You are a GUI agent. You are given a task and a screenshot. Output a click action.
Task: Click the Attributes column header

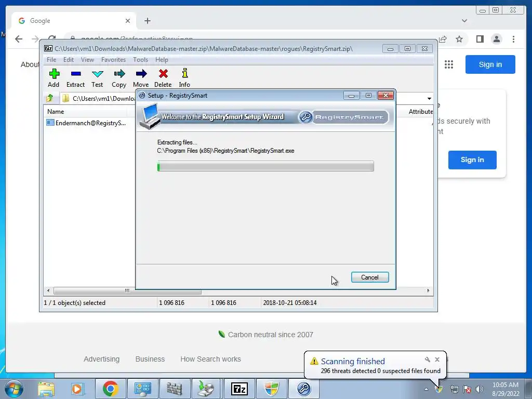point(421,112)
